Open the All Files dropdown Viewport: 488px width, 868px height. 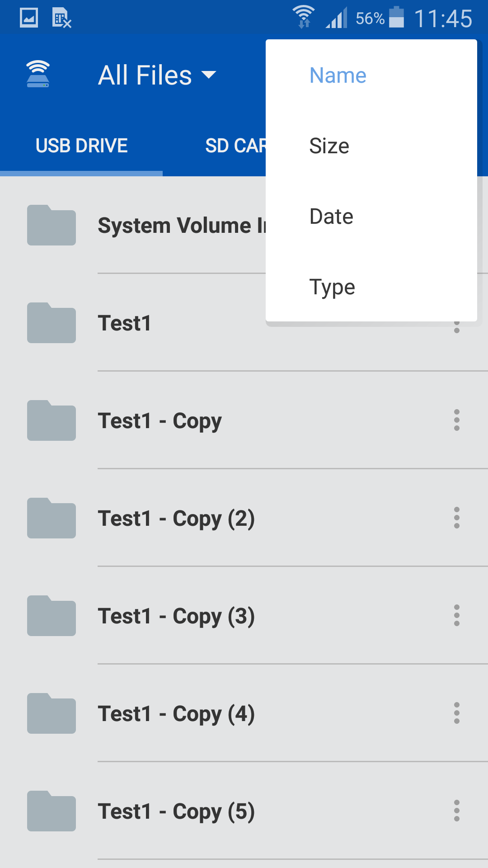point(157,75)
